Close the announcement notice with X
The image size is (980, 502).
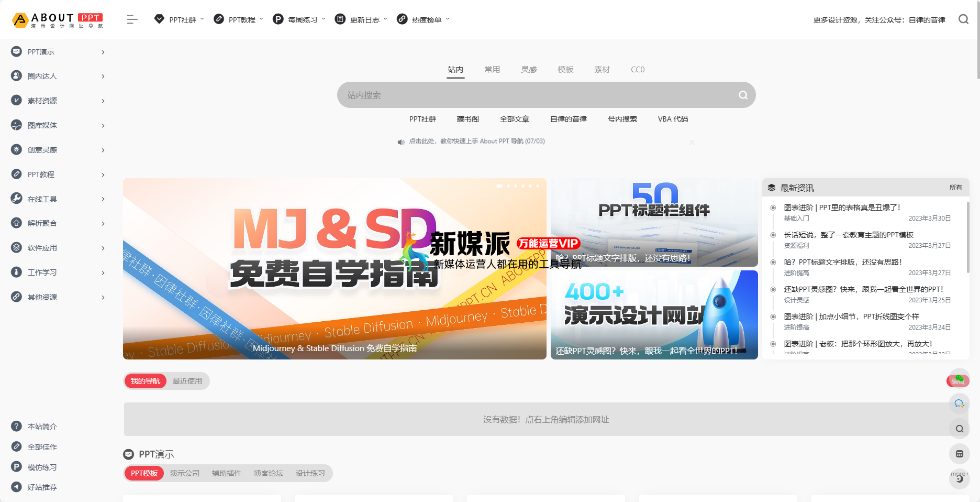(692, 142)
